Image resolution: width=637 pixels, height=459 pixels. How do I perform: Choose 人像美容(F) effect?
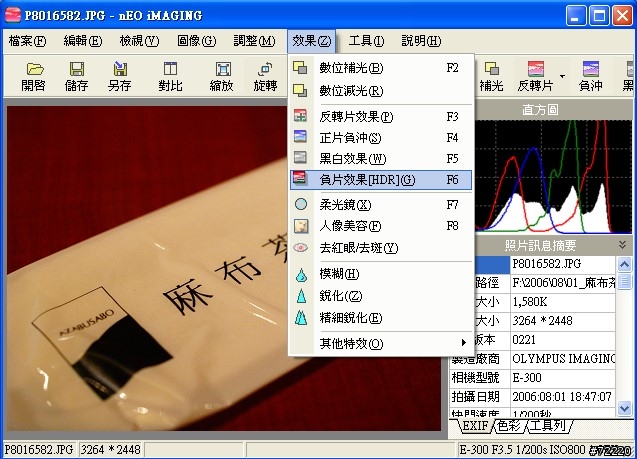pyautogui.click(x=381, y=226)
